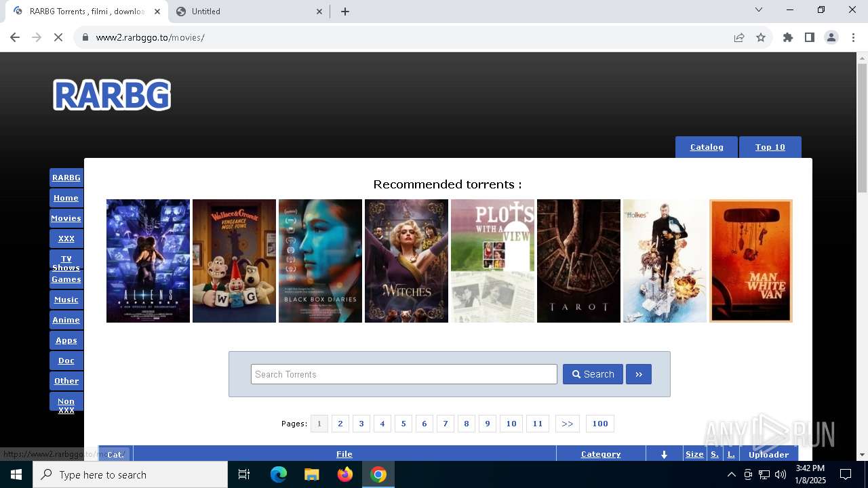Open the Extensions puzzle icon
868x488 pixels.
pyautogui.click(x=788, y=37)
